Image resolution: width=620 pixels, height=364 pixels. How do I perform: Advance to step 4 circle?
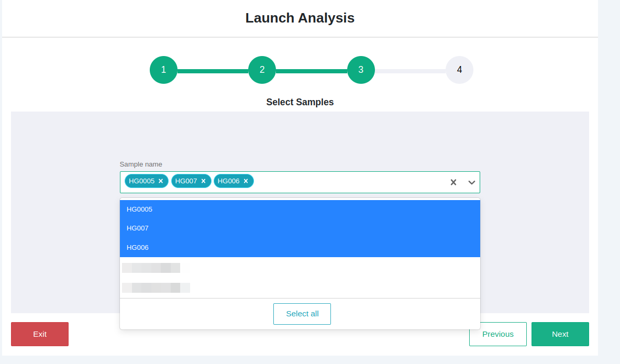[x=459, y=70]
